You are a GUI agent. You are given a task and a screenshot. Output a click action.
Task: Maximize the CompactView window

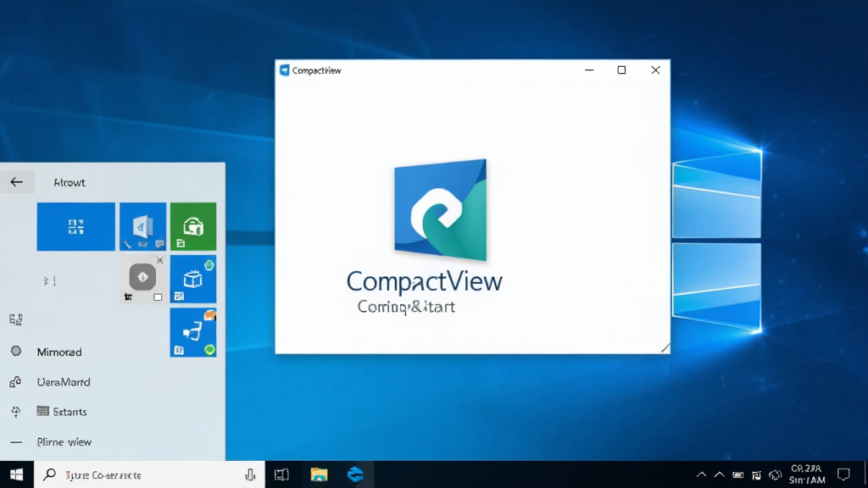[621, 70]
